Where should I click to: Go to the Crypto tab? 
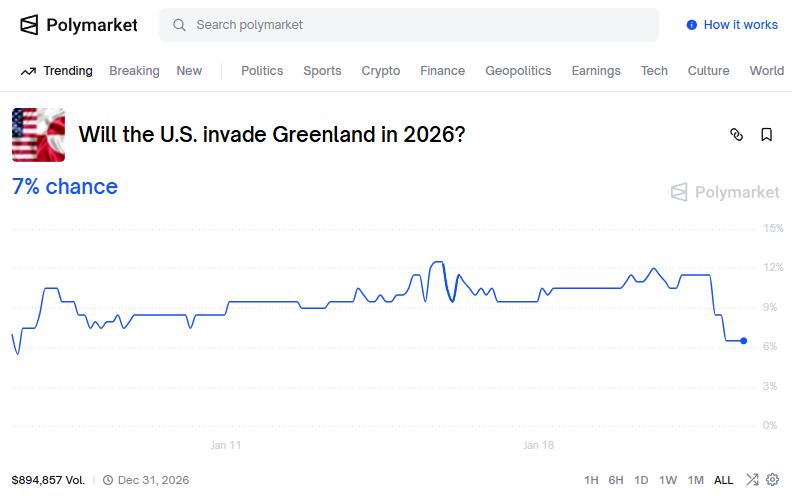380,71
